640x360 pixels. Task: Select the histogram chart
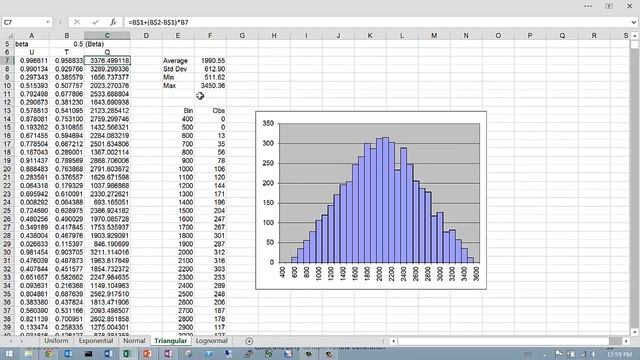(371, 200)
